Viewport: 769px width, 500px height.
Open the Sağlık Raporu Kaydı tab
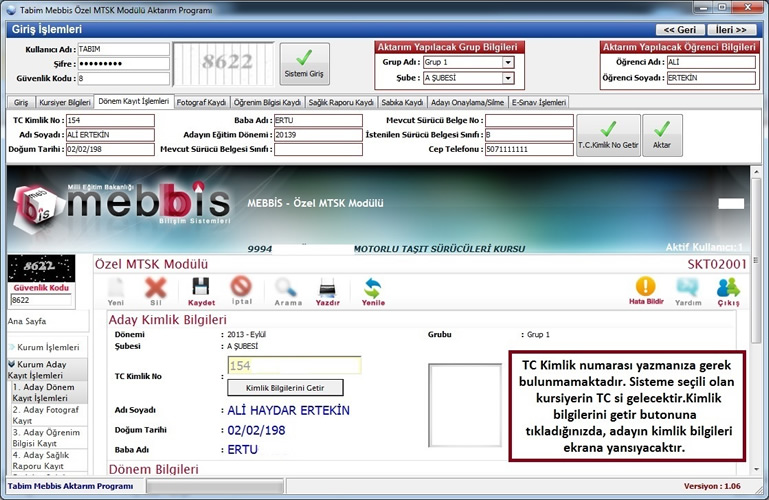(x=341, y=102)
